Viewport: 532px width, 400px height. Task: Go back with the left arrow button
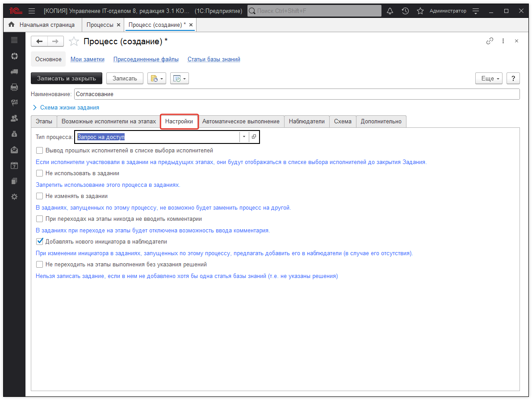tap(39, 42)
